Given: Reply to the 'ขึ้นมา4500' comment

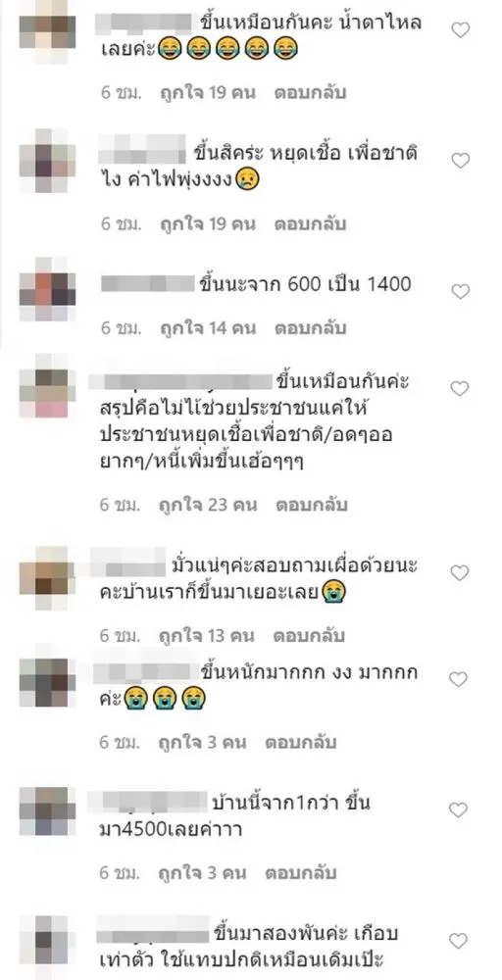Looking at the screenshot, I should coord(301,873).
